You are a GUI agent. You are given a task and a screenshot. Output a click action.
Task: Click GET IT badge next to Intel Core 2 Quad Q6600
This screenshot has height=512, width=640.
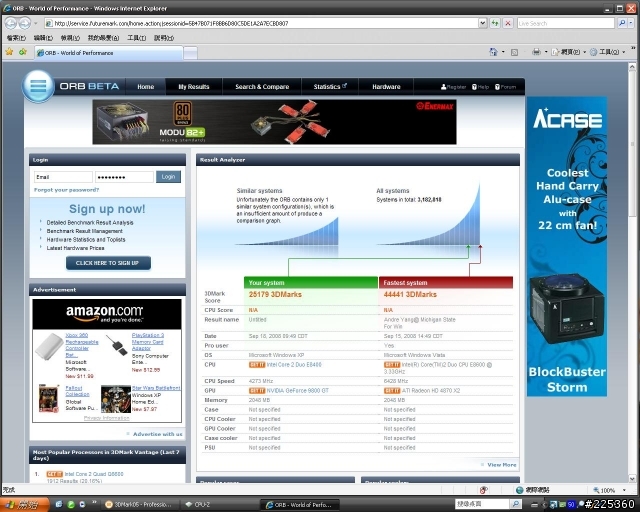coord(54,474)
